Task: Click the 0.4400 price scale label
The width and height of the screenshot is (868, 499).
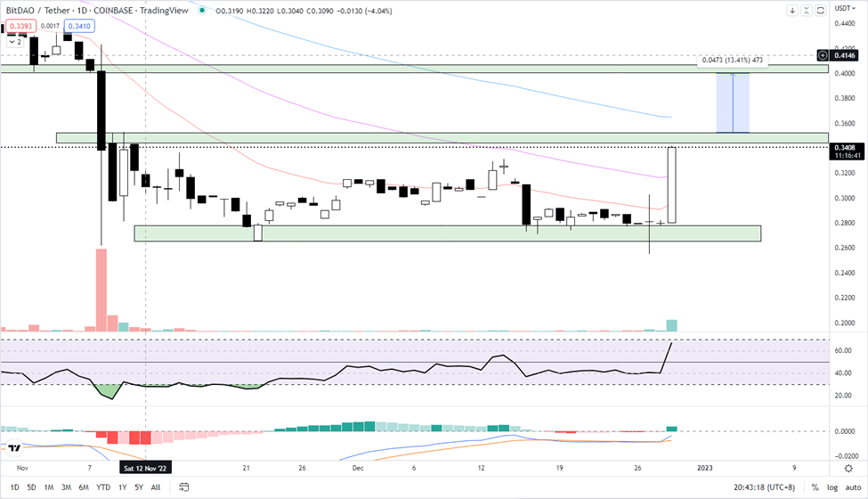Action: [x=844, y=23]
